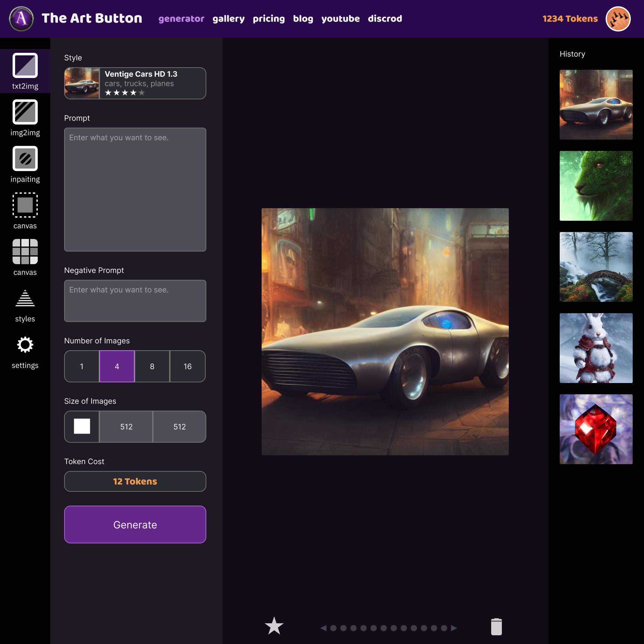Go to previous image with left arrow
This screenshot has width=644, height=644.
[323, 628]
